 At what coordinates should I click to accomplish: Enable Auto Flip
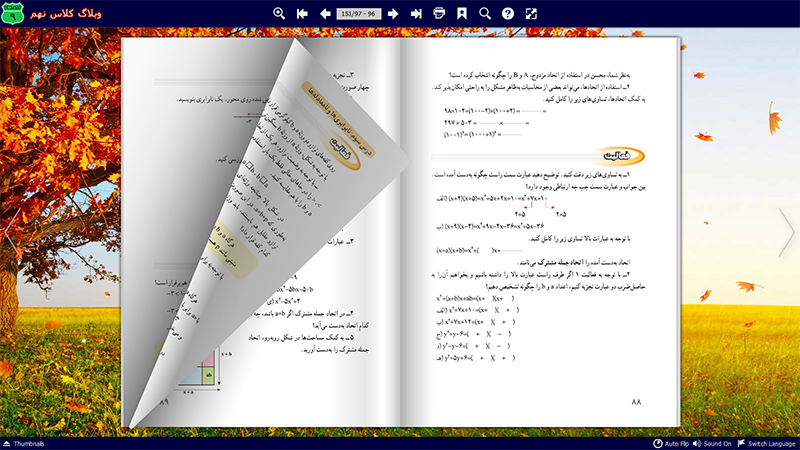tap(671, 444)
